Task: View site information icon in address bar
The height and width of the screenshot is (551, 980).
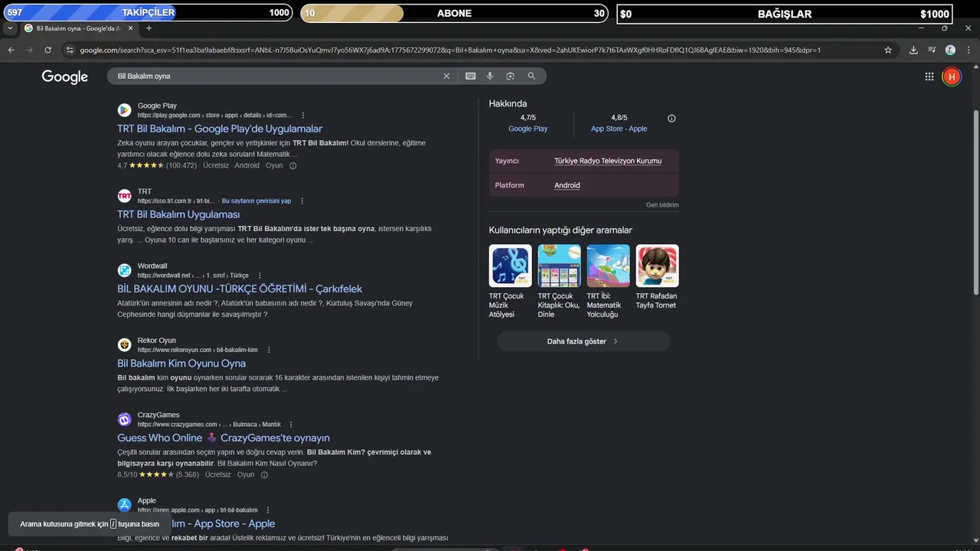Action: [70, 50]
